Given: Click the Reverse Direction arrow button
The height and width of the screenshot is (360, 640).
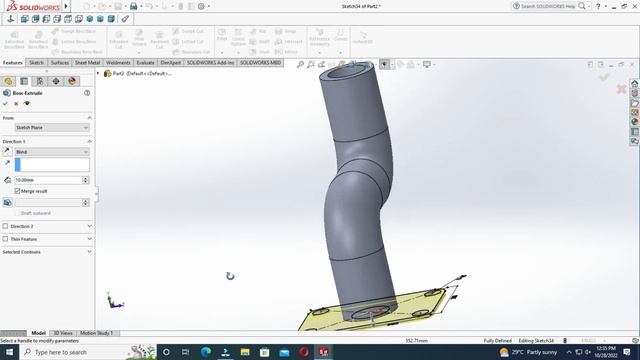Looking at the screenshot, I should pos(7,151).
